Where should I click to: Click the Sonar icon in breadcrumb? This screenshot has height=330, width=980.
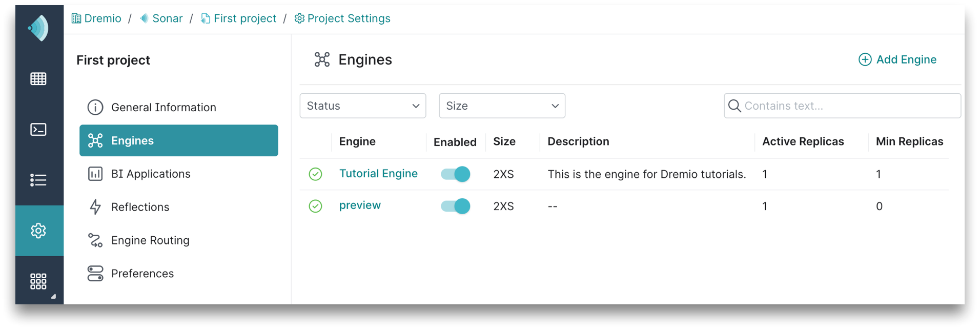[x=145, y=18]
